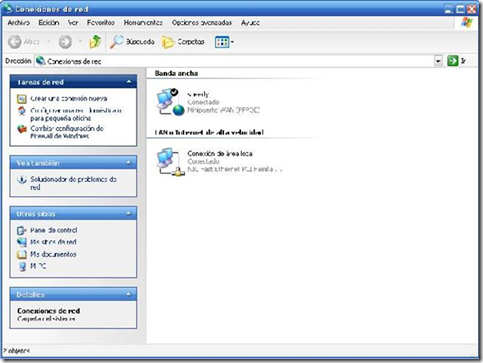Click the Atrás back arrow button
The width and height of the screenshot is (483, 363).
tap(23, 42)
